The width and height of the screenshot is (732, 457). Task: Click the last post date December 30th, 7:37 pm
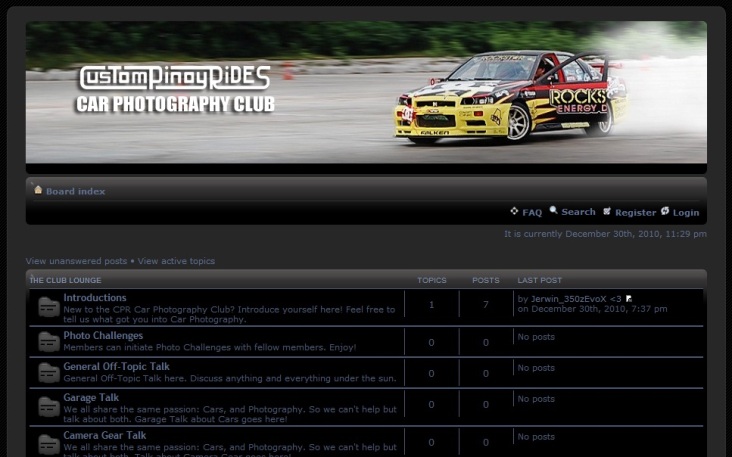coord(592,309)
